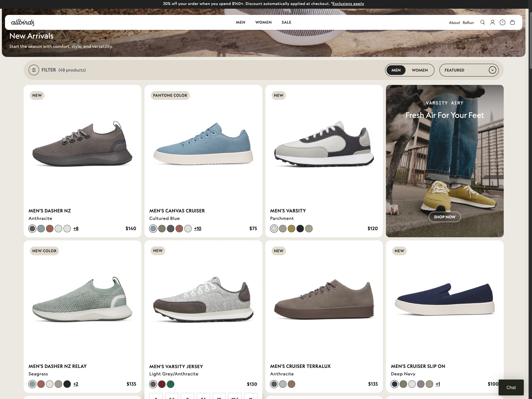The width and height of the screenshot is (532, 399).
Task: Select rust swatch on Canvas Cruiser
Action: 179,229
